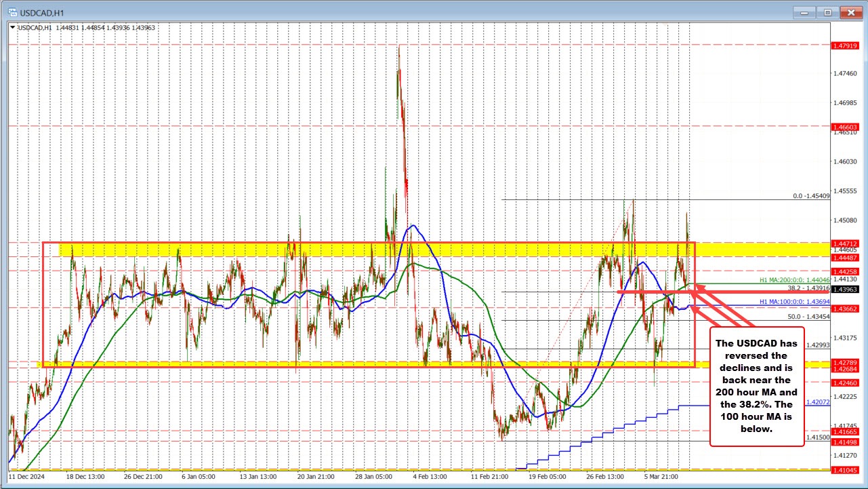Click the 1.47460 price scale value

845,73
